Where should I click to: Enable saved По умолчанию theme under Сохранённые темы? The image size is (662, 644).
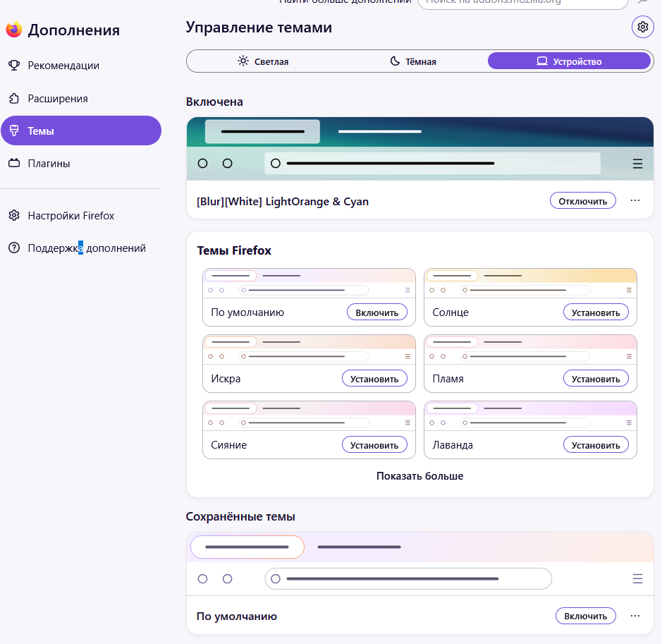586,616
